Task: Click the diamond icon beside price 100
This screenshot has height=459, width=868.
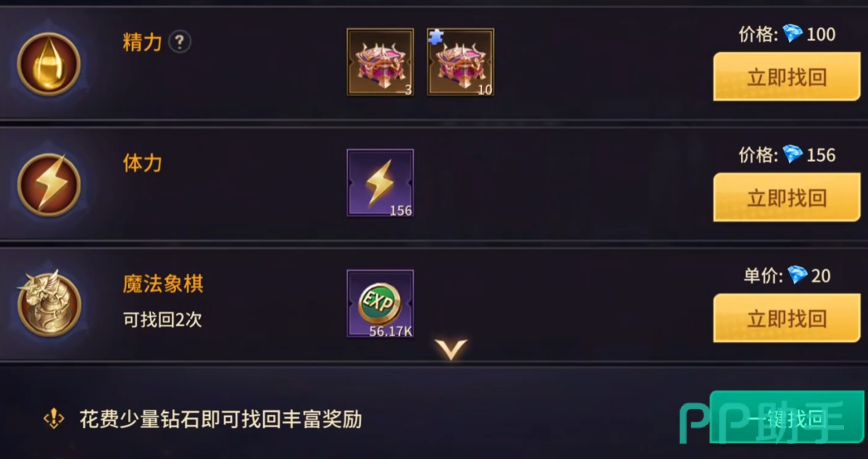Action: tap(793, 34)
